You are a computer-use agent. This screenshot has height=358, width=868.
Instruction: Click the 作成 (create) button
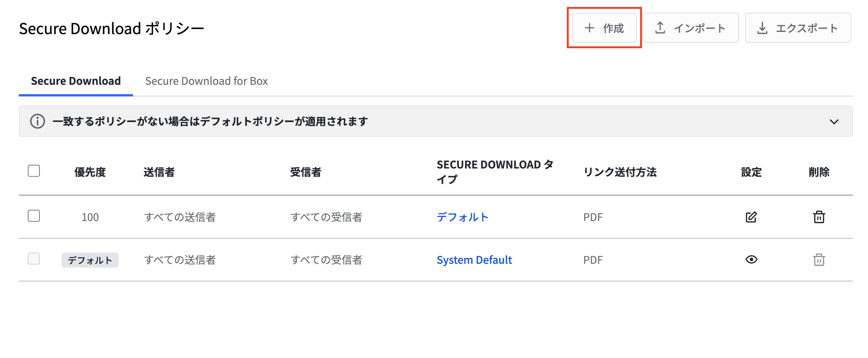(604, 28)
